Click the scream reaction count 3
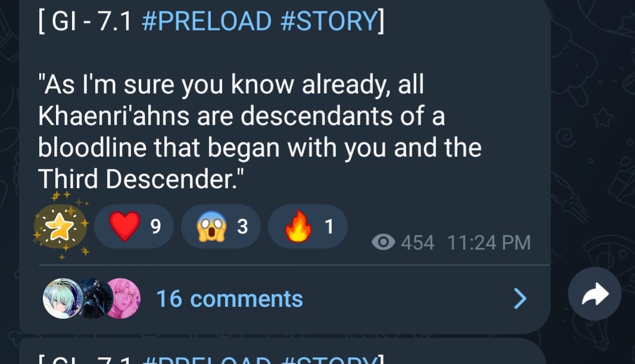This screenshot has width=635, height=364. click(242, 226)
